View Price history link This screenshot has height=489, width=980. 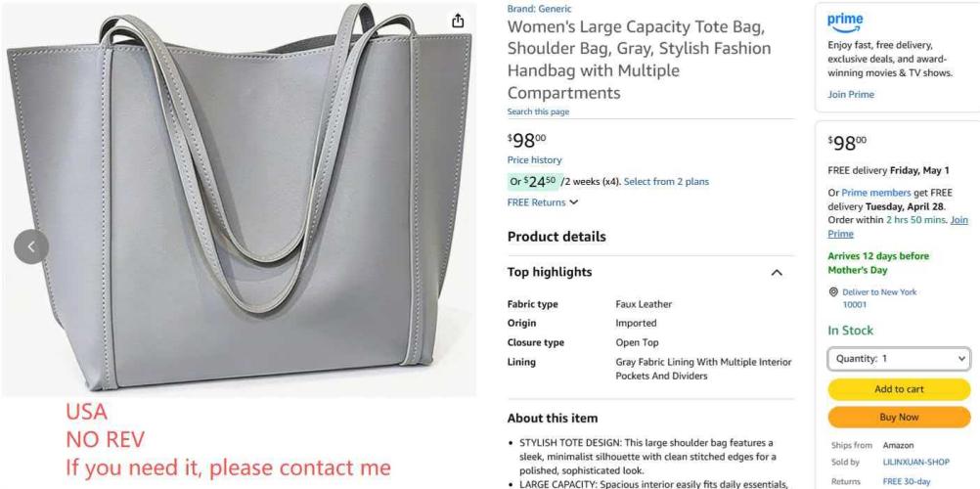click(534, 160)
